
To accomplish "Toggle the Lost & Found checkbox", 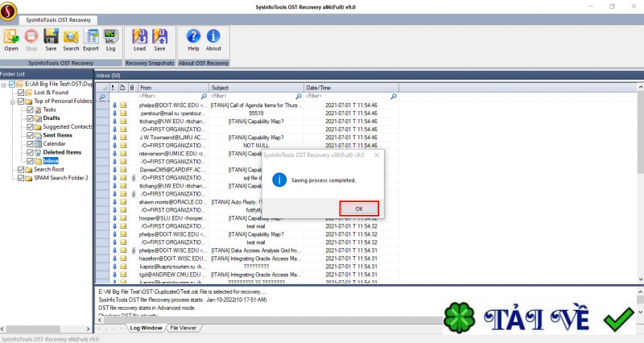I will point(21,93).
